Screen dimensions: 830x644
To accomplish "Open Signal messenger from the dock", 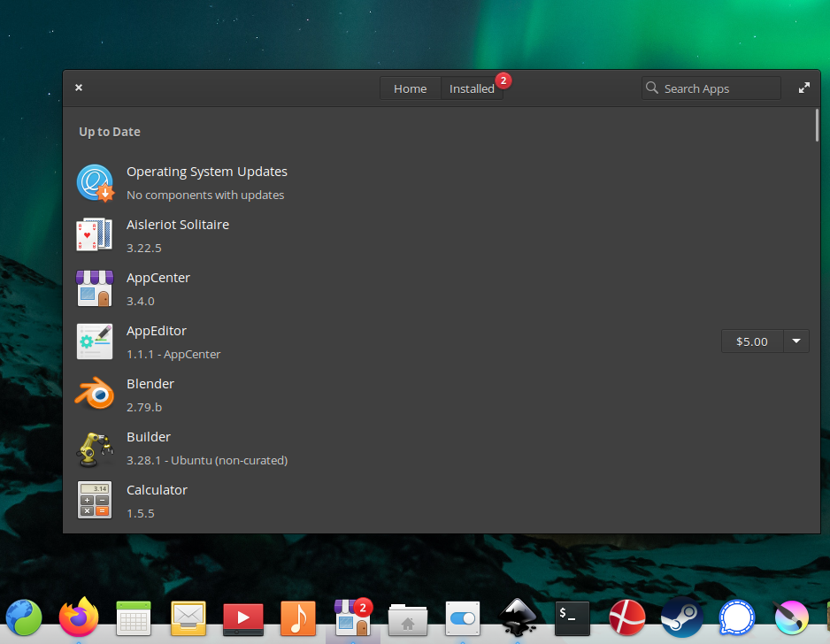I will click(737, 617).
